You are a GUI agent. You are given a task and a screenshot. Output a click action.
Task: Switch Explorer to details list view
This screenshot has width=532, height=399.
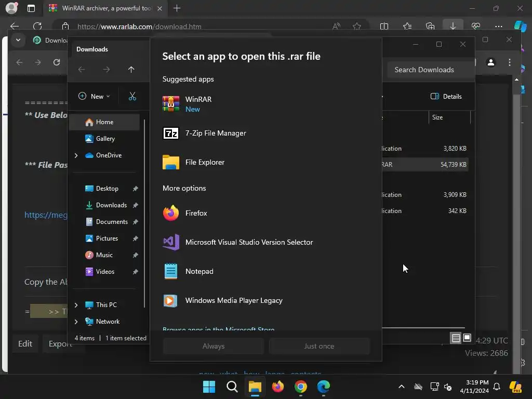point(456,338)
